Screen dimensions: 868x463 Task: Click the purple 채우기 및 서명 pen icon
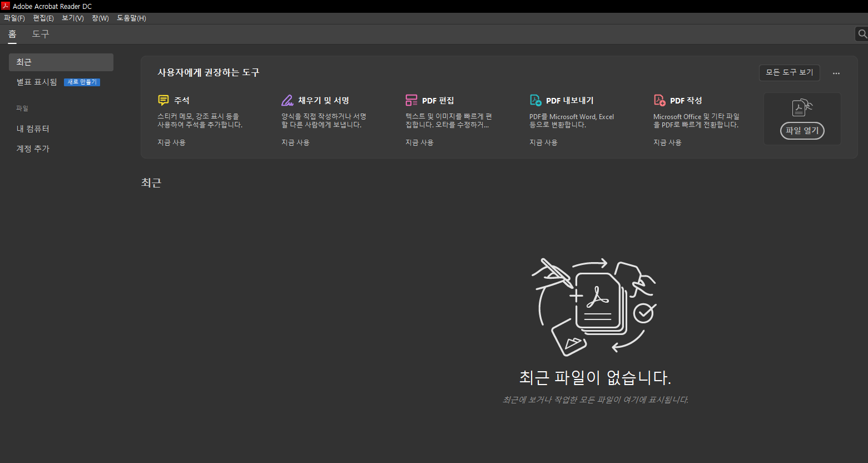(287, 100)
